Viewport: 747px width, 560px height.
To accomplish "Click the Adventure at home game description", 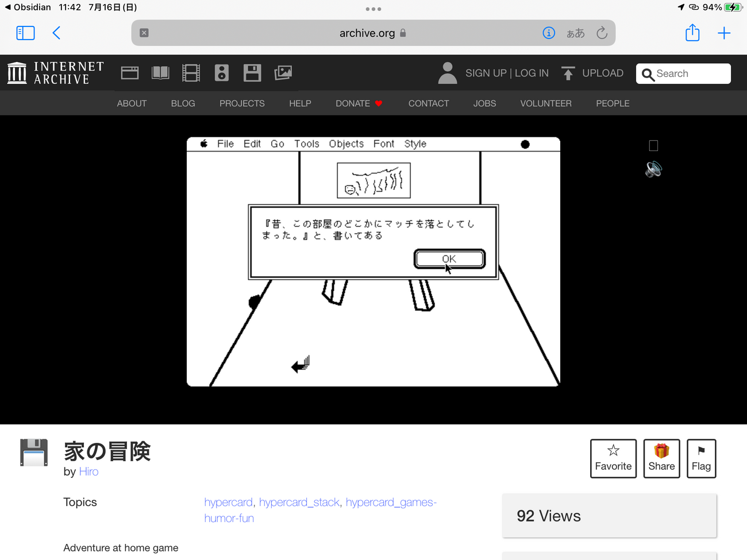I will (121, 548).
